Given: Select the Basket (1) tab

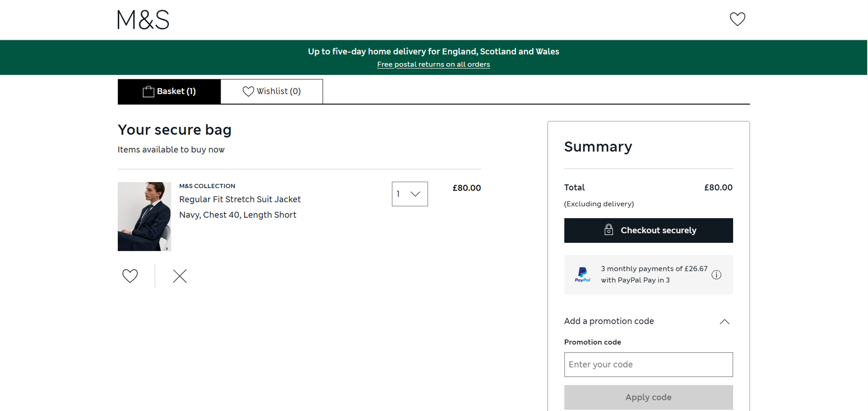Looking at the screenshot, I should (x=169, y=91).
